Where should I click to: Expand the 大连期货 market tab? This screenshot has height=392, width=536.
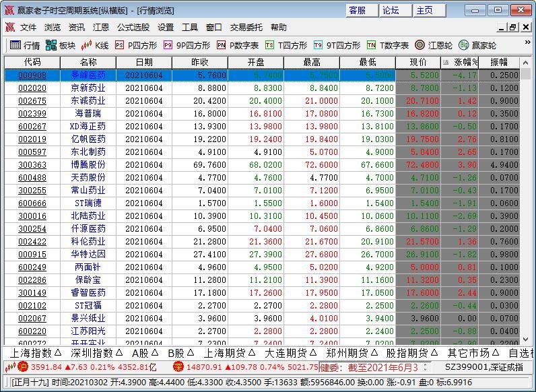point(291,353)
